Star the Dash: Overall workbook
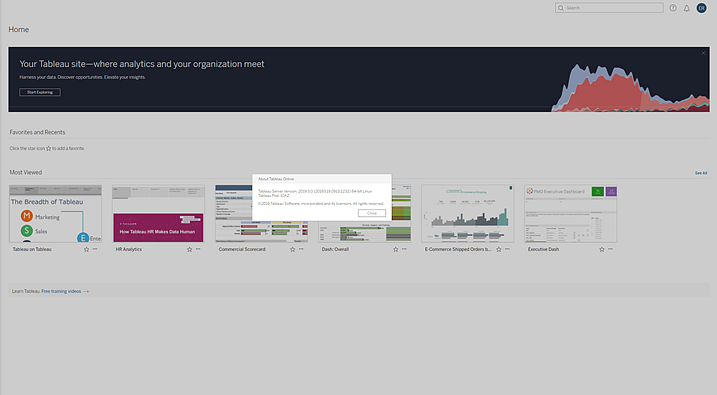Screen dimensions: 717x395 tap(396, 249)
